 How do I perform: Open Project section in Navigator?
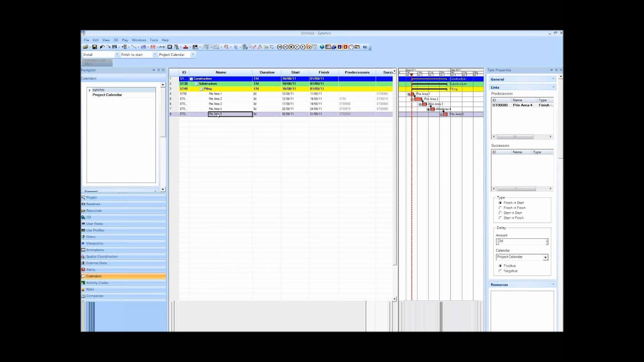(123, 198)
